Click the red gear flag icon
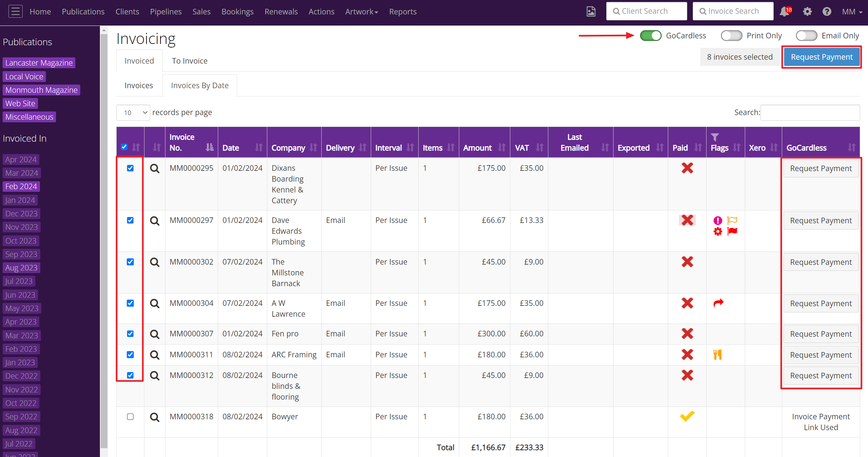 [718, 231]
